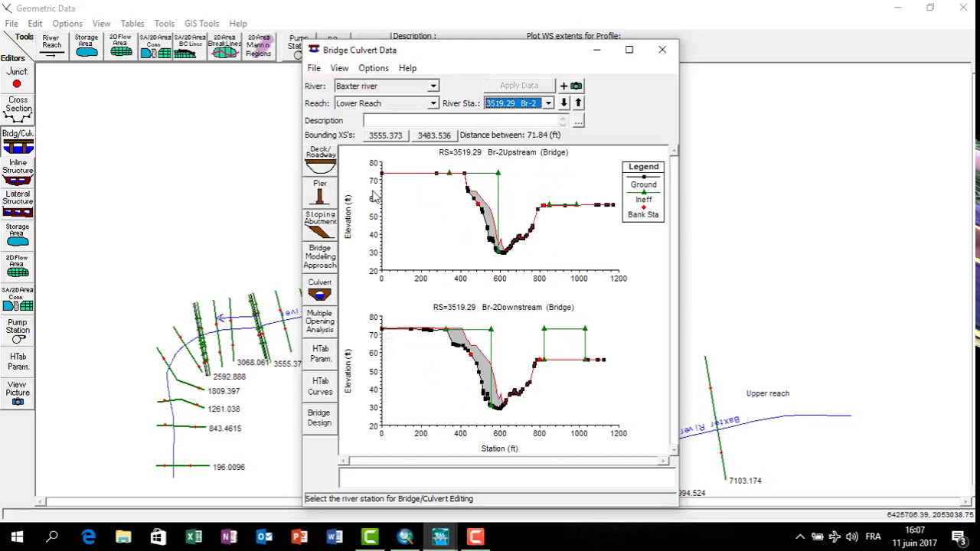Click the description ellipsis button

click(578, 121)
